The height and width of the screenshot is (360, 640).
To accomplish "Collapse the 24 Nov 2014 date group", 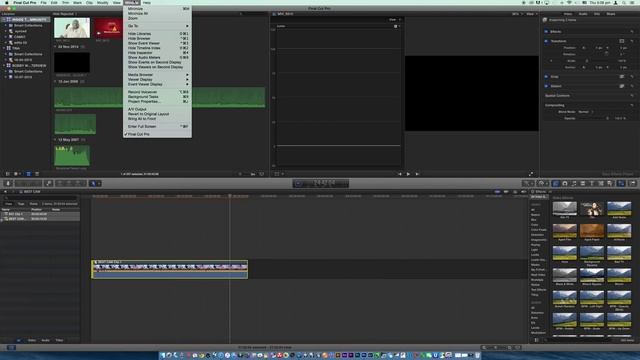I will [x=56, y=47].
